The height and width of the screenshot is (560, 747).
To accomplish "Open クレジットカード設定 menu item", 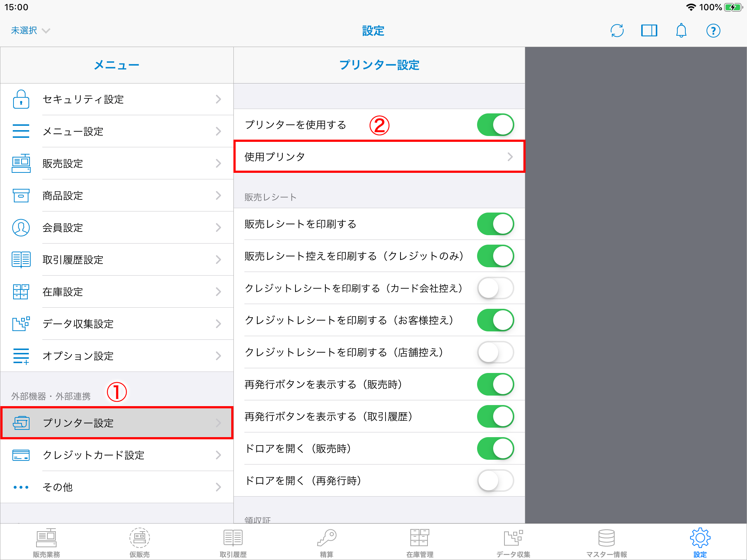I will click(117, 455).
